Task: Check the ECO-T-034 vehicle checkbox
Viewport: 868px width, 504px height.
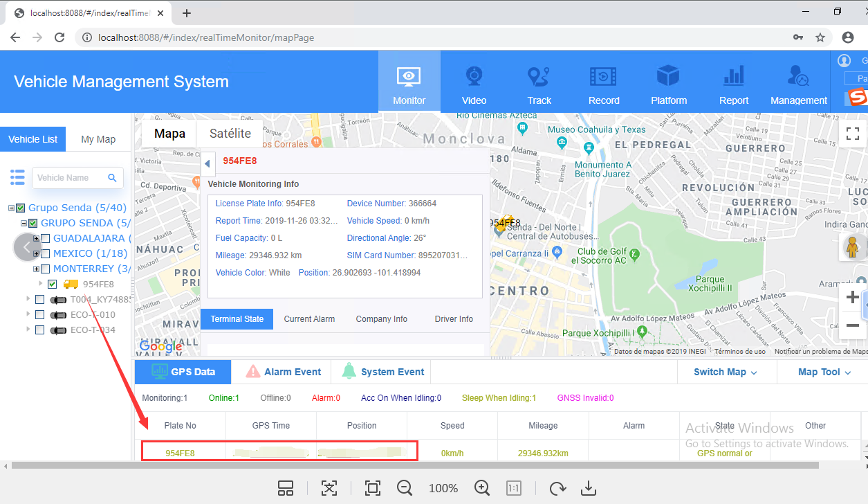Action: click(x=39, y=330)
